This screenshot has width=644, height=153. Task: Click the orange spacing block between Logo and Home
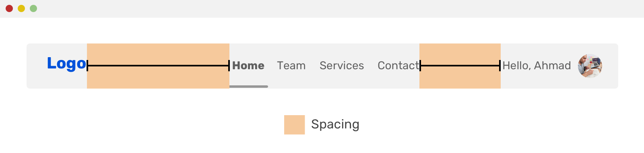158,66
